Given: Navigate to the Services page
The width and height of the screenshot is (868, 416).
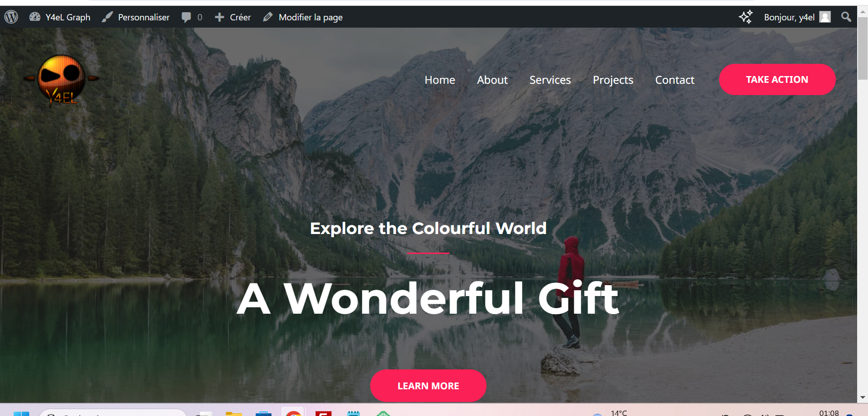Looking at the screenshot, I should [x=550, y=80].
